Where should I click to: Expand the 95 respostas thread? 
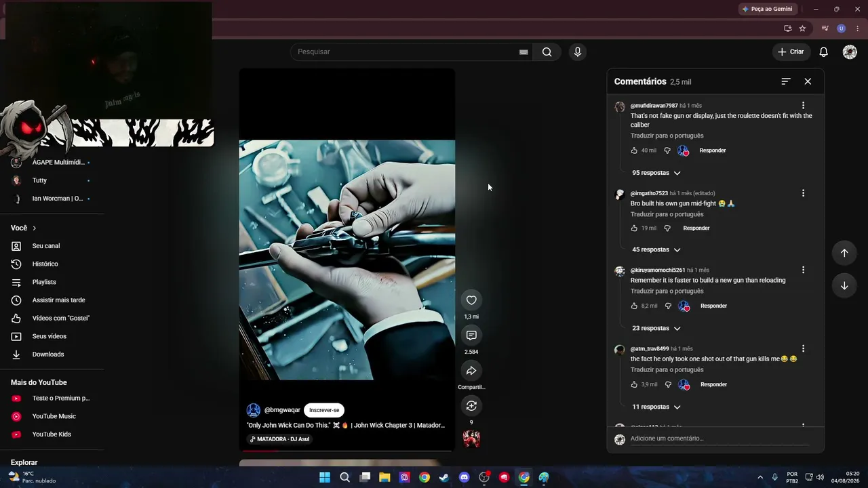pyautogui.click(x=656, y=173)
